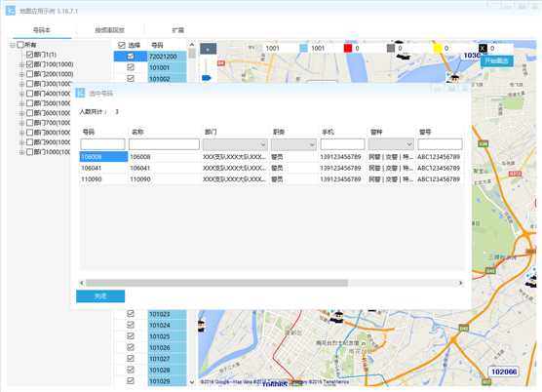Click the blue button on the map
Screen dimensions: 542x392
click(496, 60)
